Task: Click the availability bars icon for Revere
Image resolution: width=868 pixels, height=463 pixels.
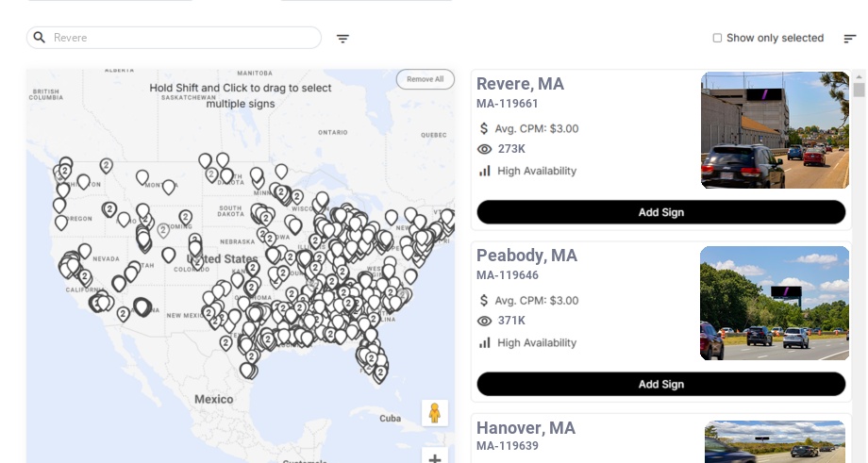Action: click(484, 171)
